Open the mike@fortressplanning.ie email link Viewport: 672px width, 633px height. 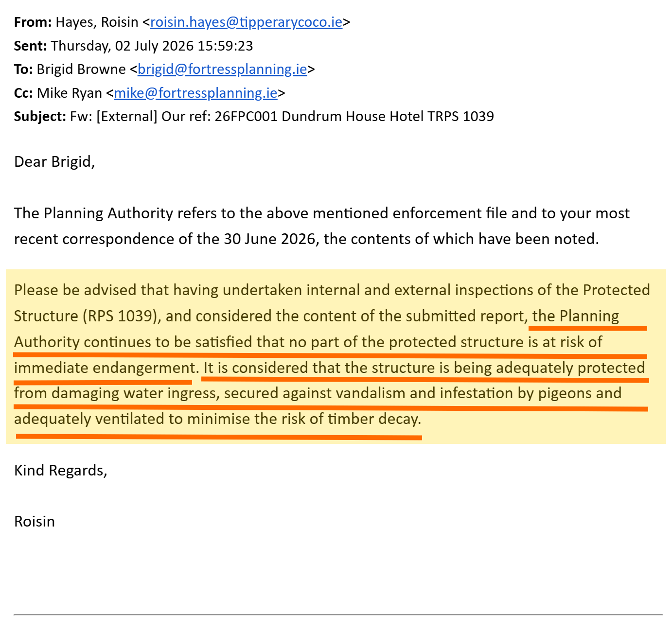tap(195, 93)
